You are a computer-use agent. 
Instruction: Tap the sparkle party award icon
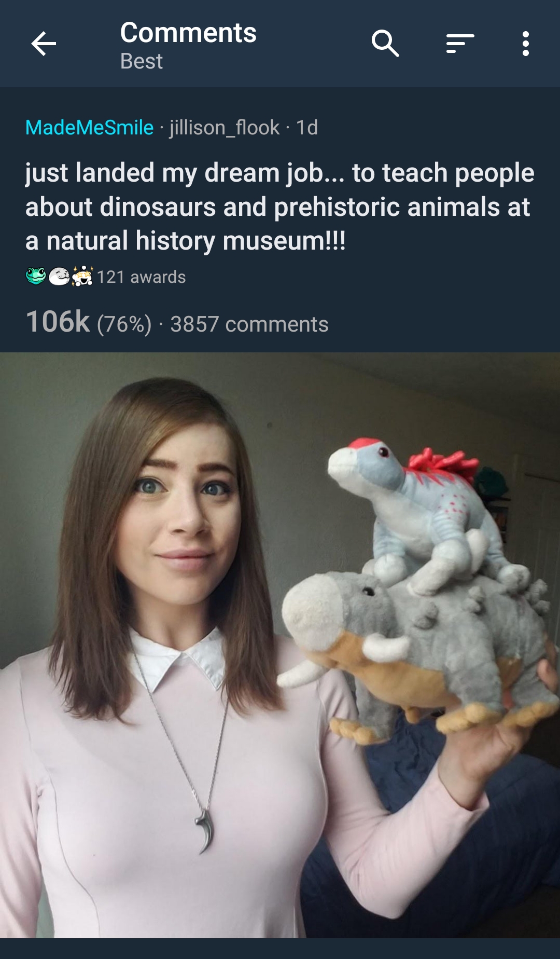point(82,276)
